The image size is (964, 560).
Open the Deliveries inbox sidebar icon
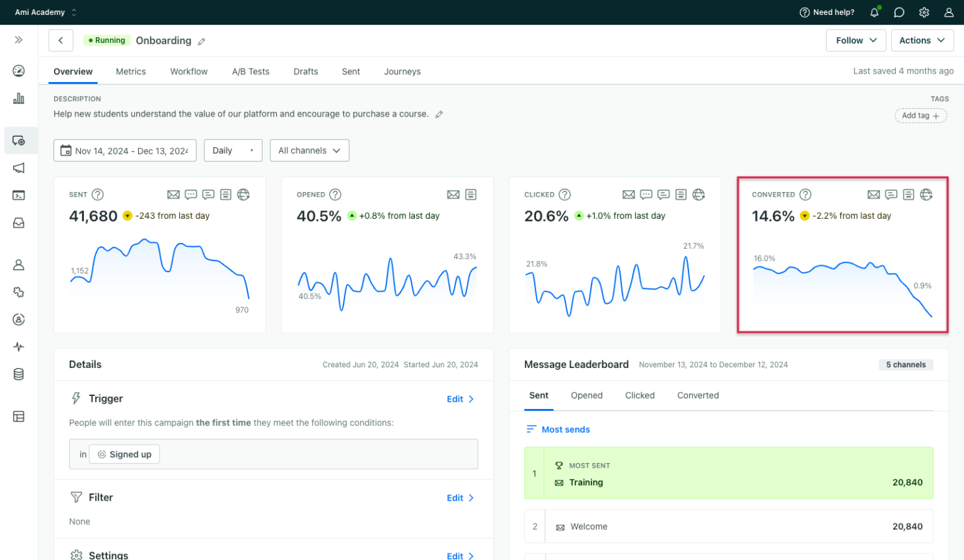click(19, 223)
